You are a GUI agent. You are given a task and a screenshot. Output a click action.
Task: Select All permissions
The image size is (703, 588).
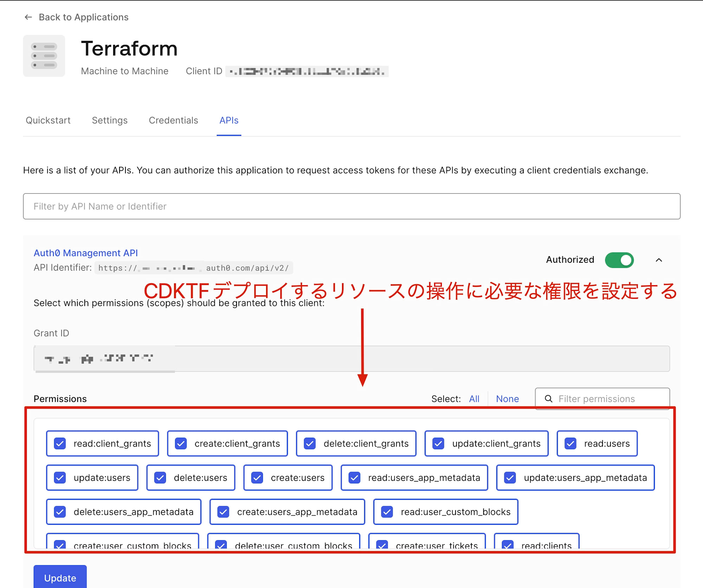(474, 399)
